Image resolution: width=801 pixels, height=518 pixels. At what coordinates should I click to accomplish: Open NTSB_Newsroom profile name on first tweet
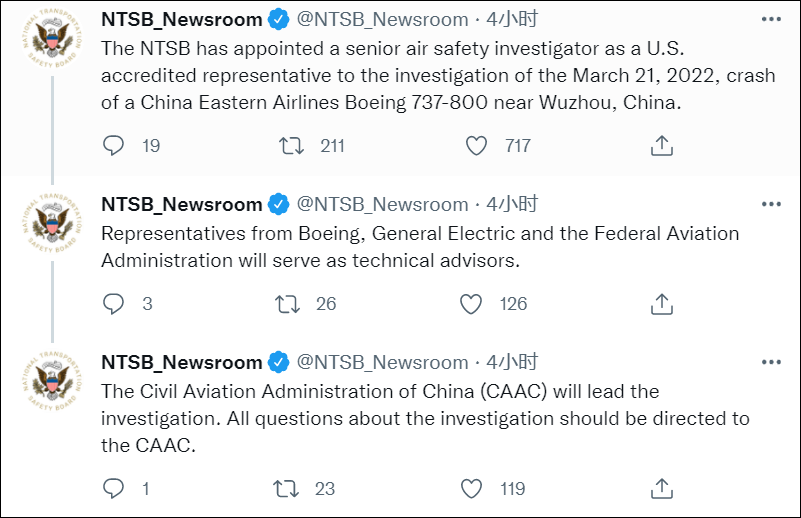[181, 19]
